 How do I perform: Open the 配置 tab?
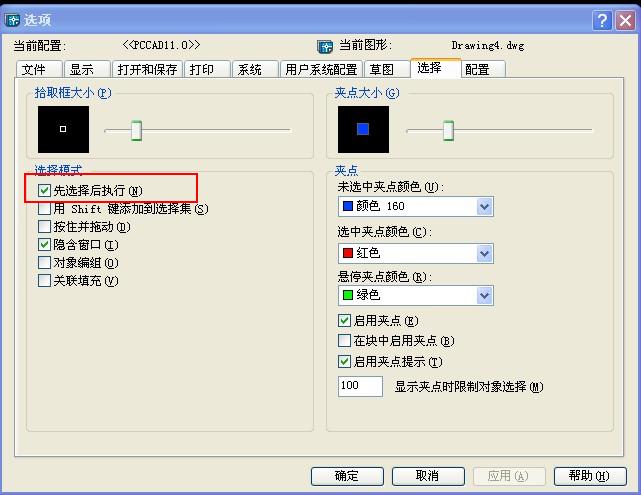tap(483, 69)
